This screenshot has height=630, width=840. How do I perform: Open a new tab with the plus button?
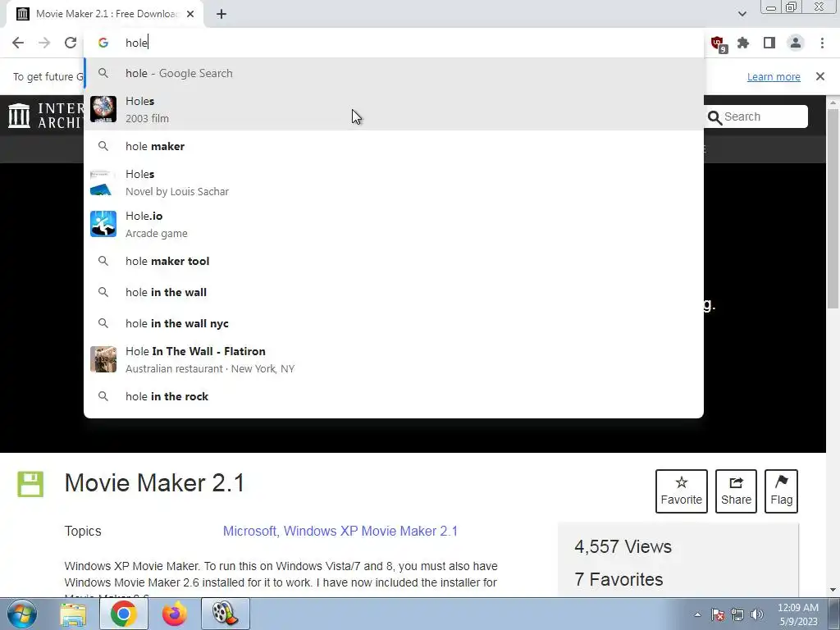pos(221,14)
